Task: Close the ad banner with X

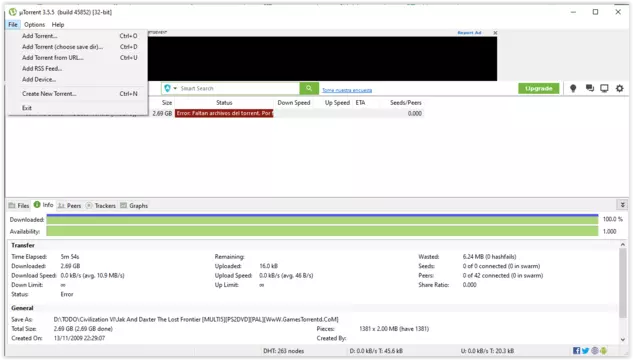Action: click(x=495, y=33)
